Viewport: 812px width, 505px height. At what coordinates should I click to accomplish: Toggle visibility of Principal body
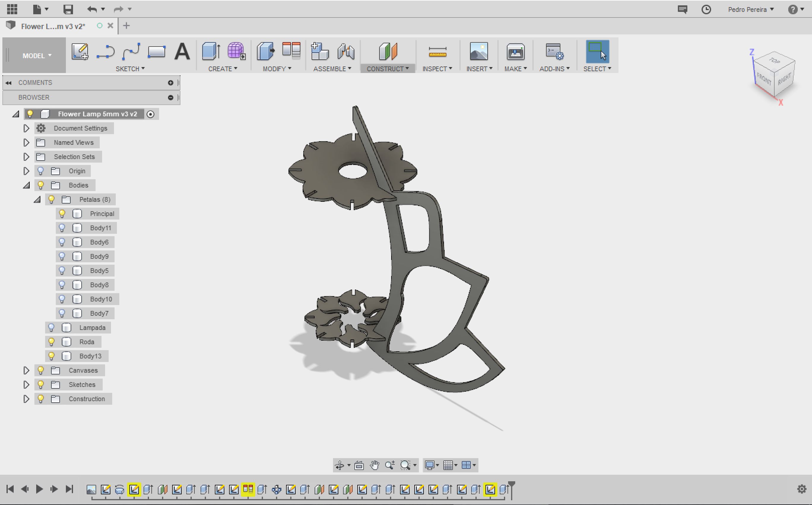point(62,213)
